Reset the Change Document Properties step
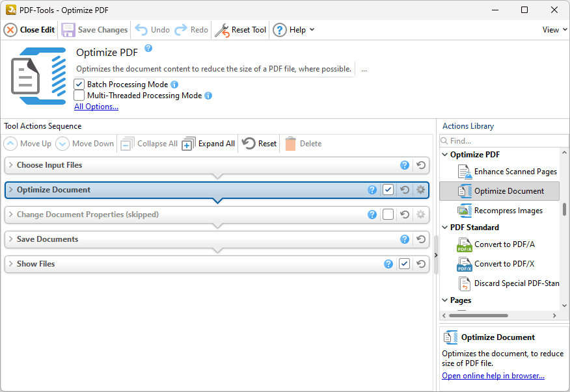 (x=405, y=215)
